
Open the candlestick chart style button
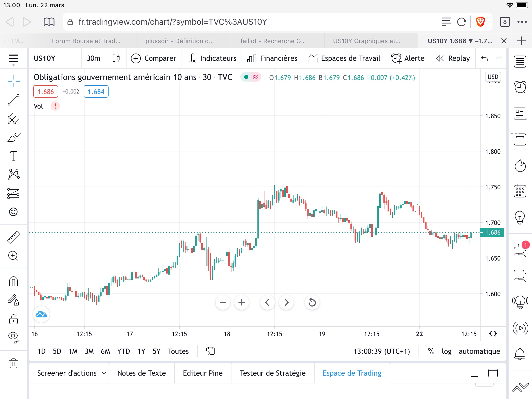pos(116,58)
